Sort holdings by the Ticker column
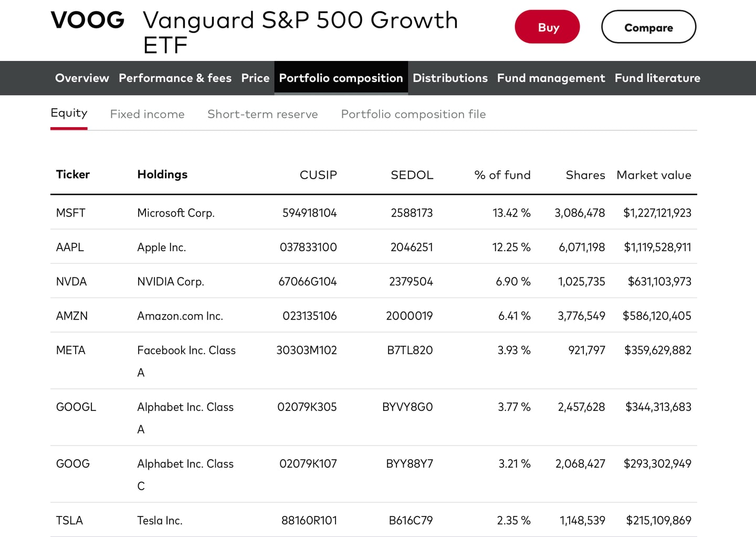The height and width of the screenshot is (537, 756). [x=72, y=174]
